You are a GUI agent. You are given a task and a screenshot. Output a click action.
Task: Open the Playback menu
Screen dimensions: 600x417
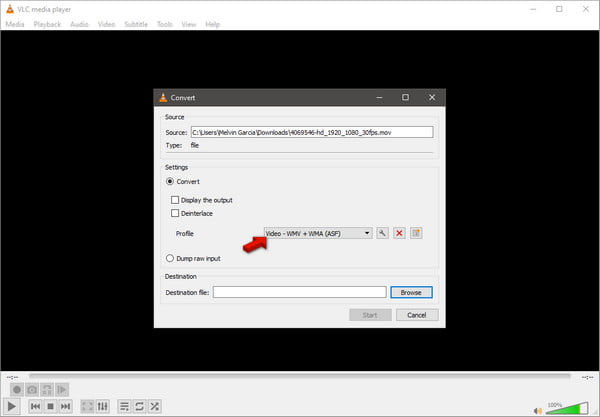[x=47, y=24]
